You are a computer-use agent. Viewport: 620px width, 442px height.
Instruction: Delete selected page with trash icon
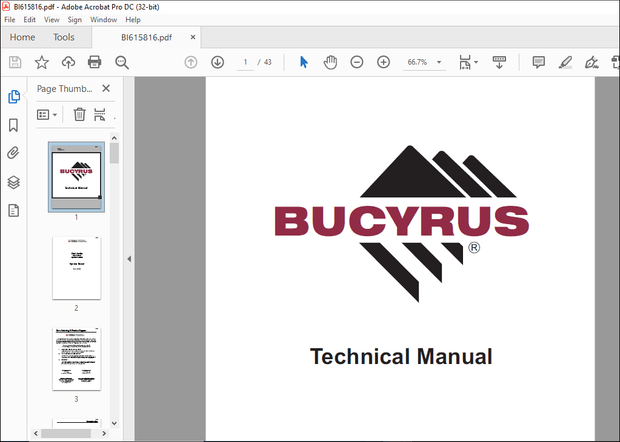[79, 115]
